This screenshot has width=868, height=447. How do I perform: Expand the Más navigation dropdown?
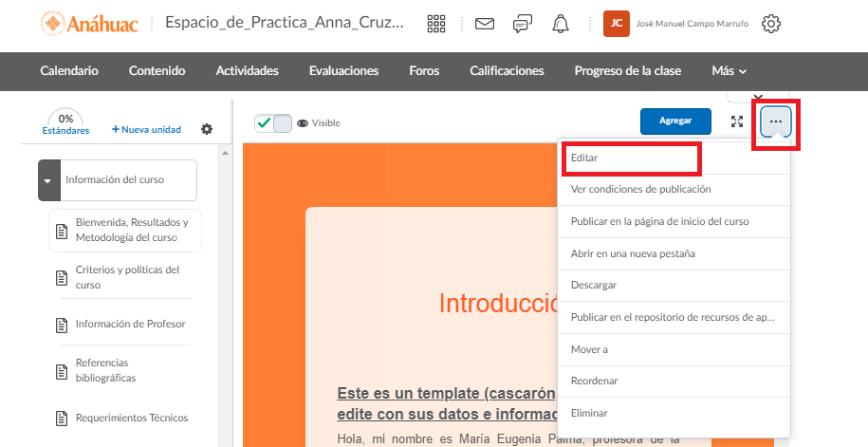(x=729, y=70)
